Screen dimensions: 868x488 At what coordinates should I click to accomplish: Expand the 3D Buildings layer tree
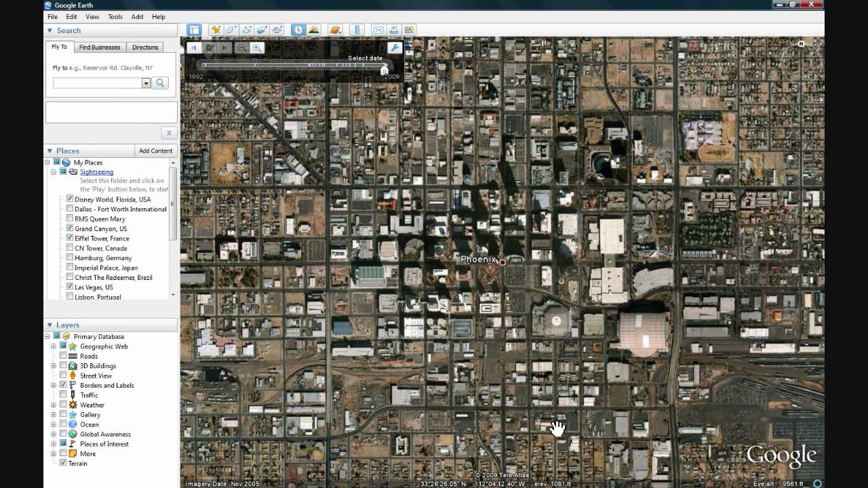(x=54, y=366)
